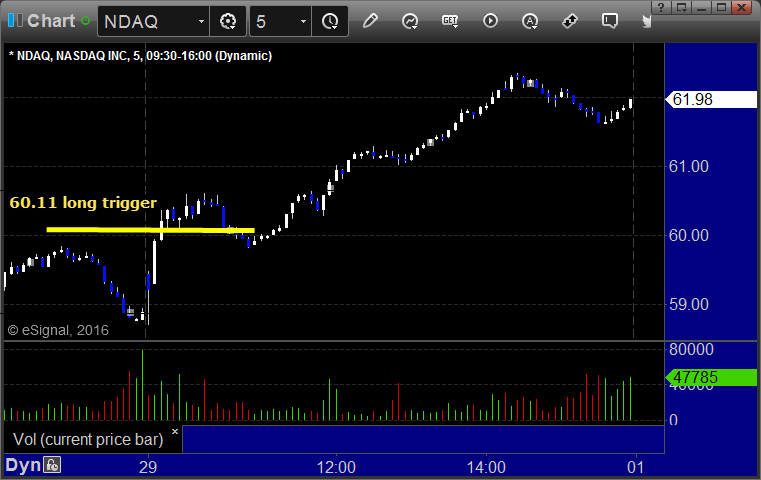Open the time template clock icon

[330, 21]
